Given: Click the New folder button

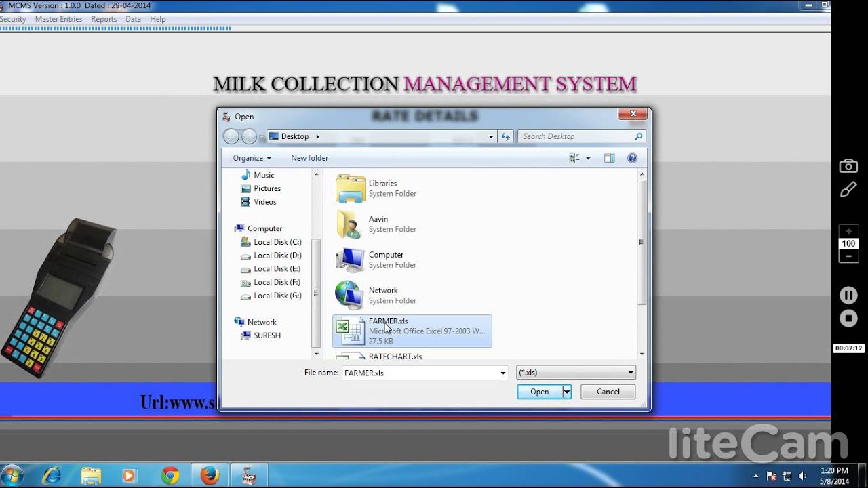Looking at the screenshot, I should click(x=309, y=158).
